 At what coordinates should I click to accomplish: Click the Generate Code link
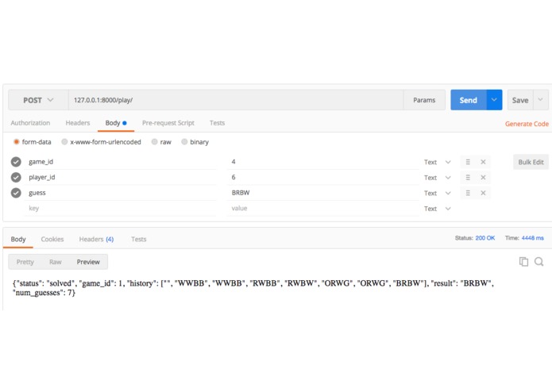pyautogui.click(x=527, y=124)
